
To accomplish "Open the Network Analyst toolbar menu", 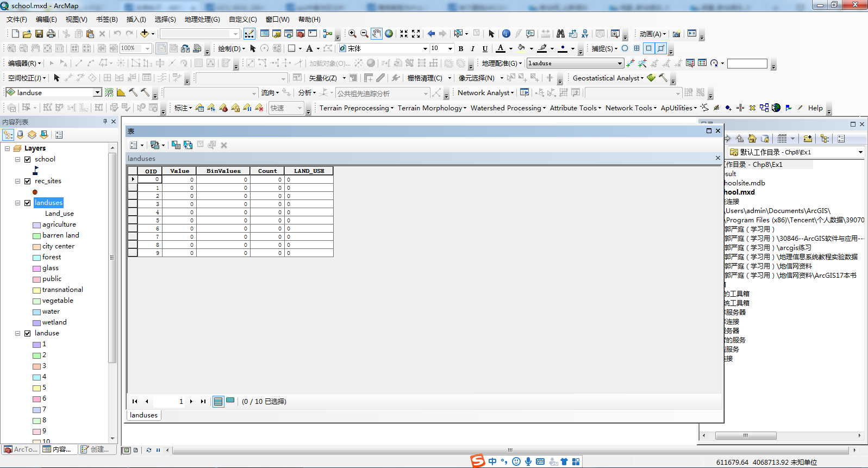I will coord(485,93).
